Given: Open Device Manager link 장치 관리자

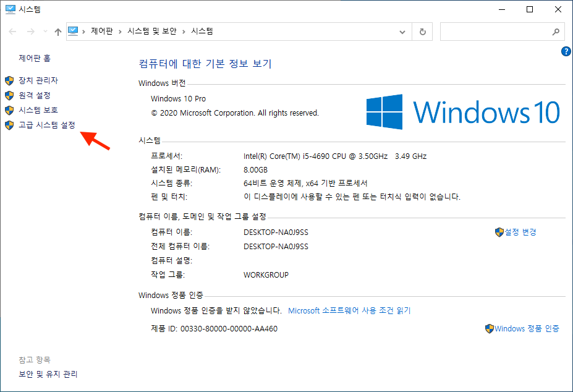Looking at the screenshot, I should (x=38, y=80).
